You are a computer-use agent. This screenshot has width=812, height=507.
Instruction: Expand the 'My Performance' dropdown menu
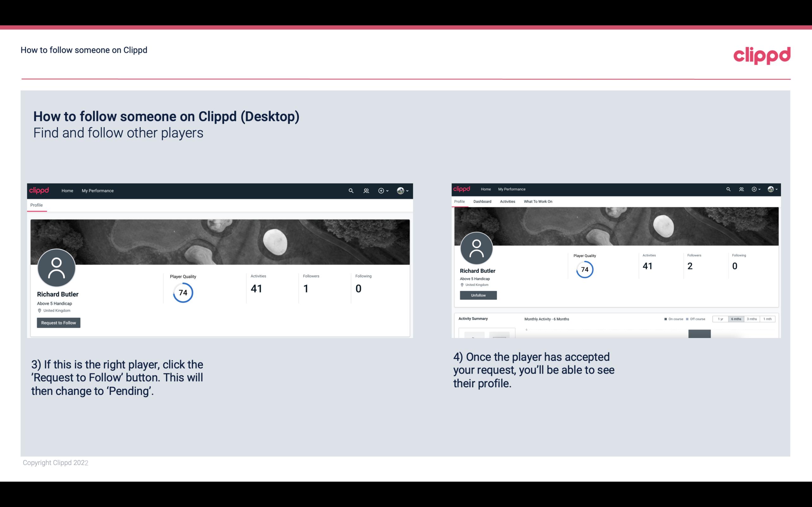97,190
